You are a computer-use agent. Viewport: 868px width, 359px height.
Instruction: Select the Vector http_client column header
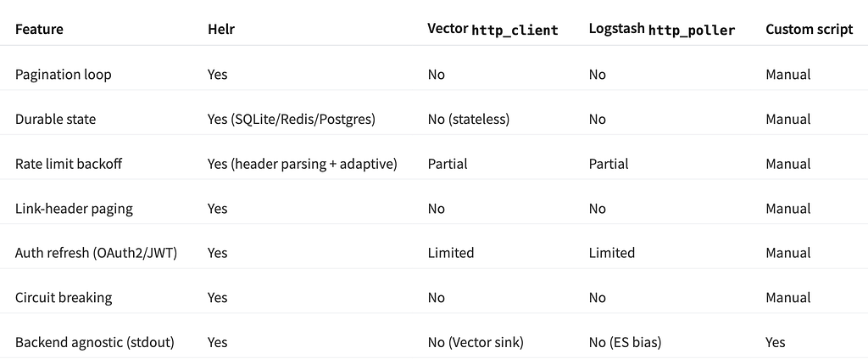[x=492, y=30]
